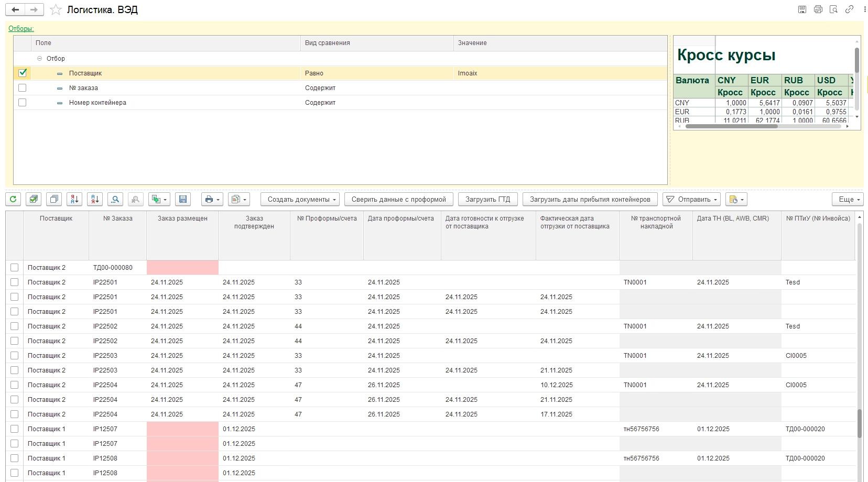868x482 pixels.
Task: Click the top-right save diskette icon
Action: tap(802, 9)
